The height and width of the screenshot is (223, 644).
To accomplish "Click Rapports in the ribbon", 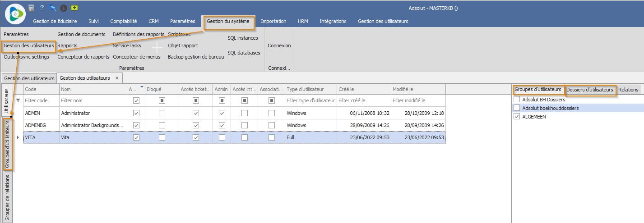I will pyautogui.click(x=67, y=46).
